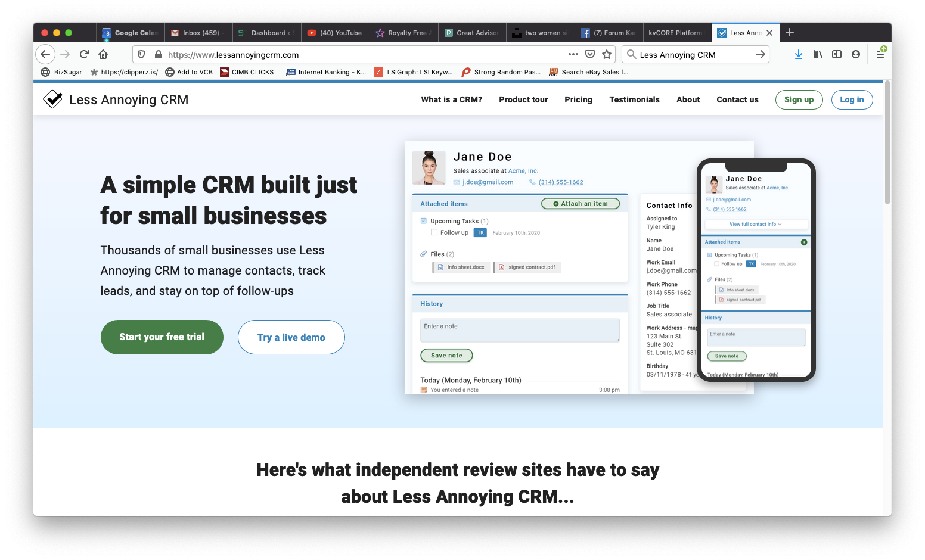Image resolution: width=925 pixels, height=560 pixels.
Task: Open the downloads panel
Action: (799, 54)
